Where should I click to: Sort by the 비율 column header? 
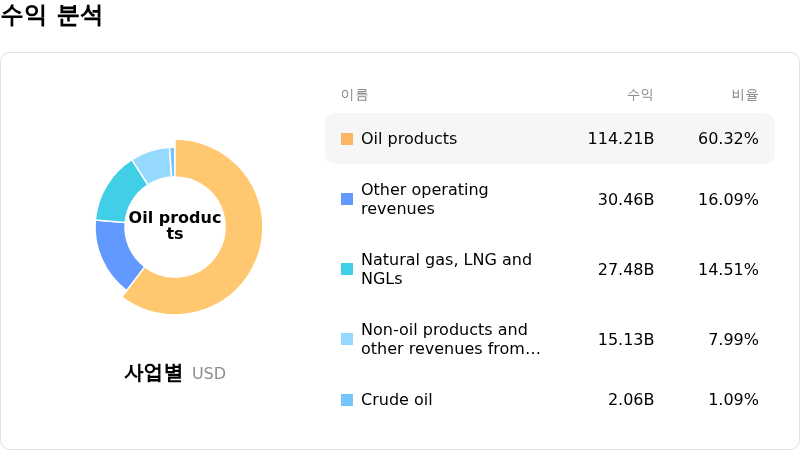coord(744,95)
